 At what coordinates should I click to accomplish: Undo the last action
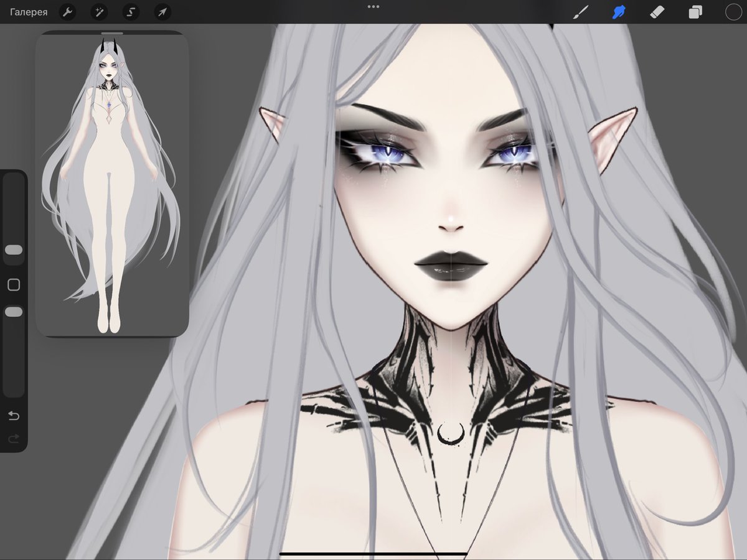tap(14, 416)
